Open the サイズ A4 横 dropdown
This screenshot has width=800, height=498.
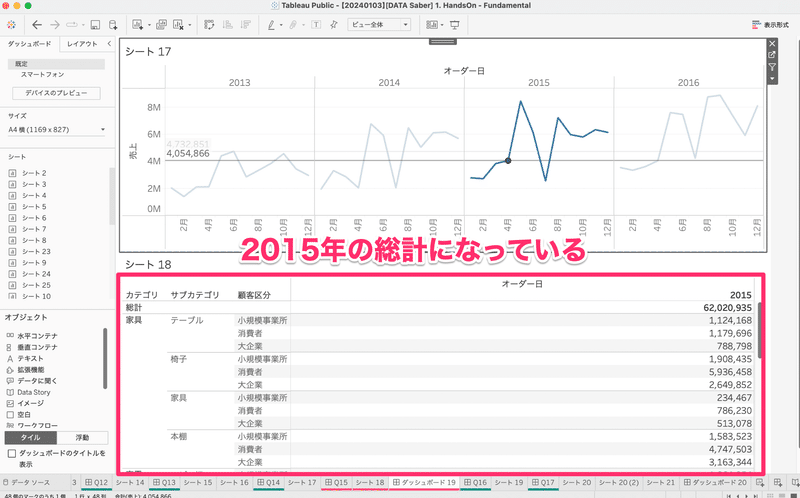point(57,130)
